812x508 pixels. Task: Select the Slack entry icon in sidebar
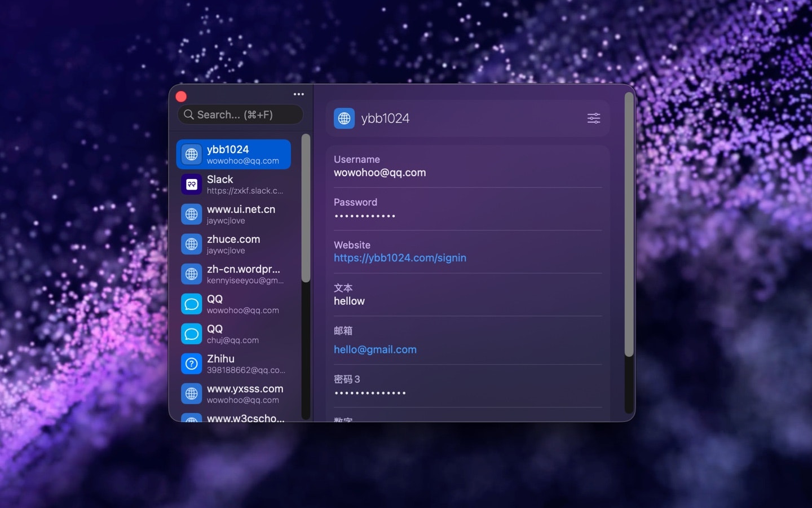click(x=192, y=184)
